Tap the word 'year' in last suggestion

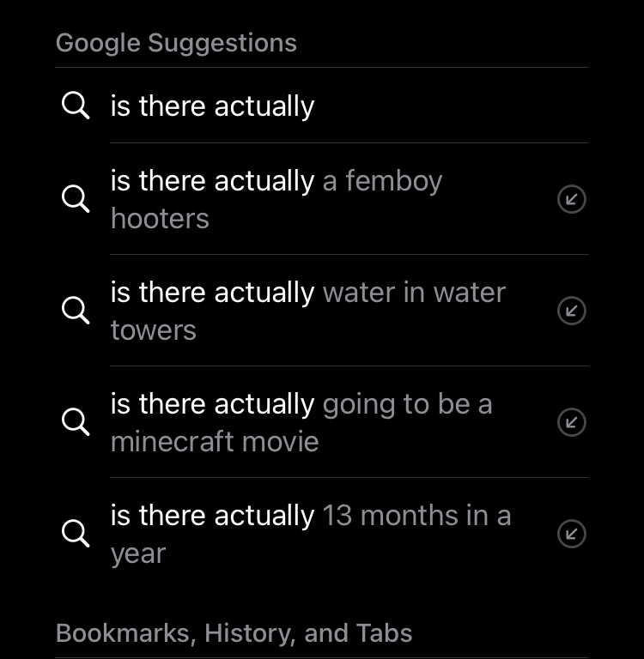pyautogui.click(x=138, y=554)
